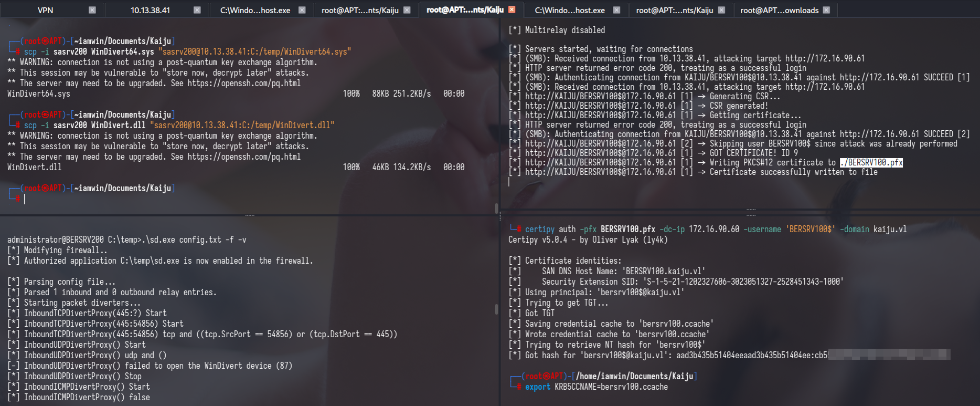Click the scrollbar thumb of the sd.exe pane

tap(496, 309)
